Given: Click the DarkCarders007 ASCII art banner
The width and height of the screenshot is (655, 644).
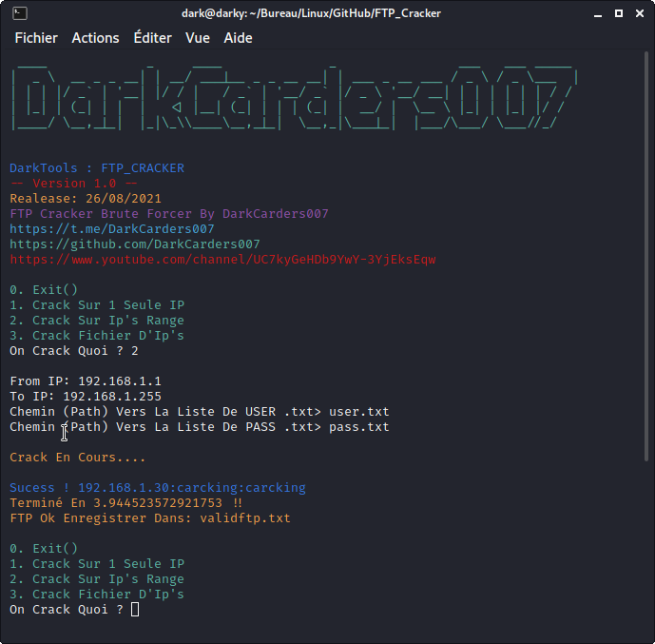Looking at the screenshot, I should point(295,97).
